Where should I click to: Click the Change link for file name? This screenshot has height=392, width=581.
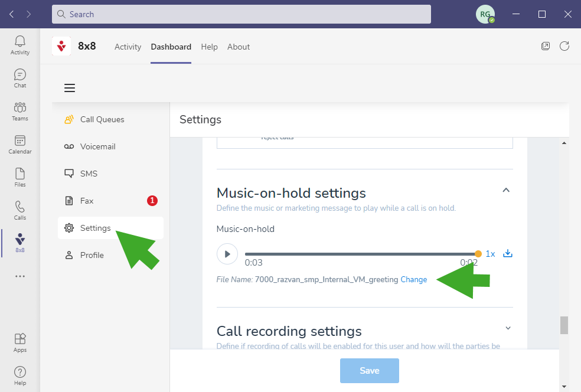pyautogui.click(x=413, y=280)
